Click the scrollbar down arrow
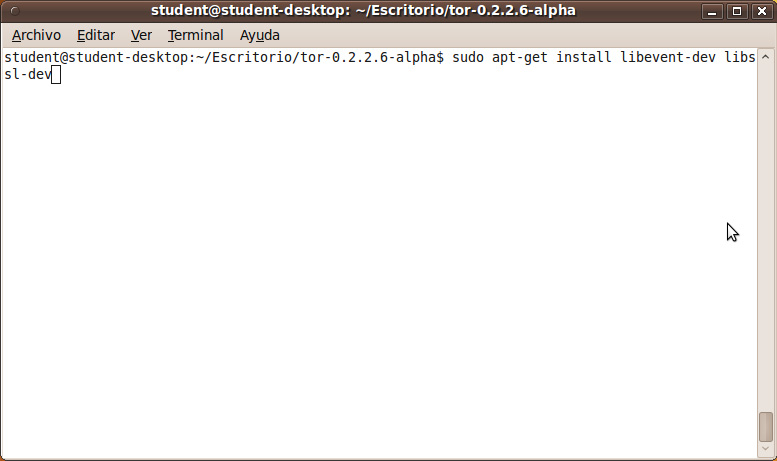Screen dimensions: 777x461 coord(766,449)
